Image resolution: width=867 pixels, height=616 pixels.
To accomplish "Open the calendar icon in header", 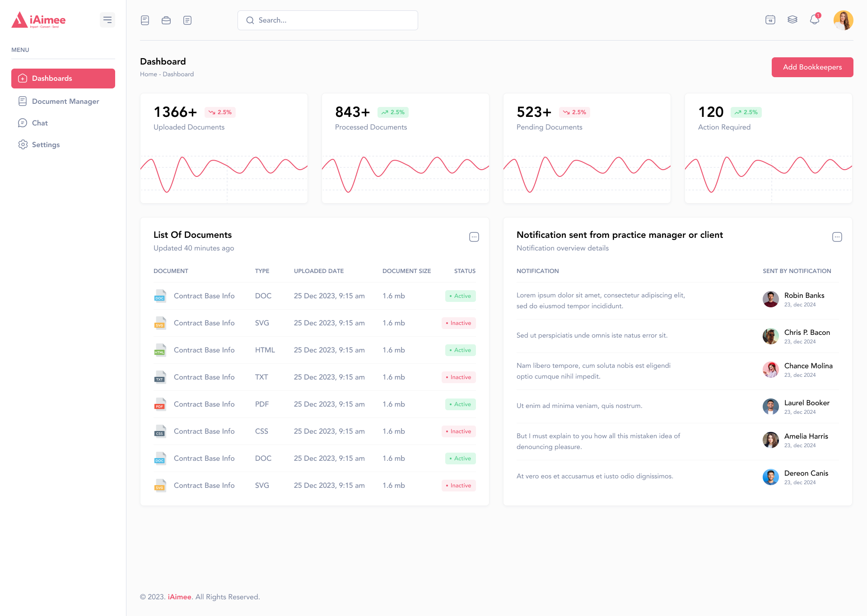I will click(770, 20).
